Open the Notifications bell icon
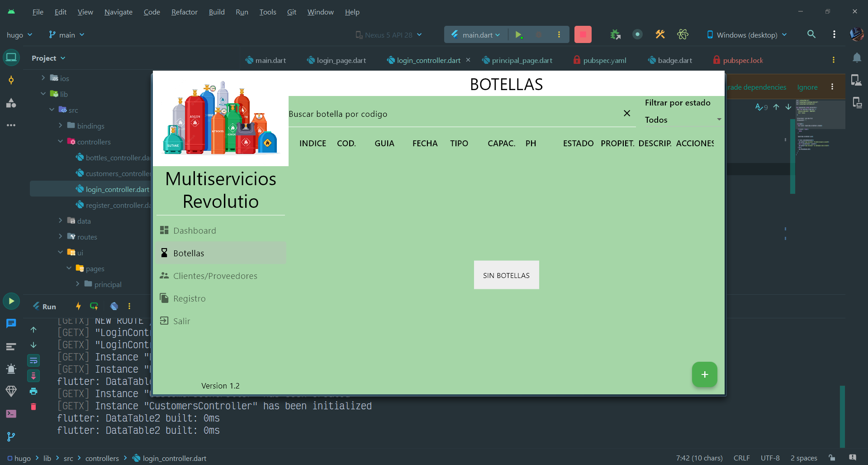 (x=857, y=58)
